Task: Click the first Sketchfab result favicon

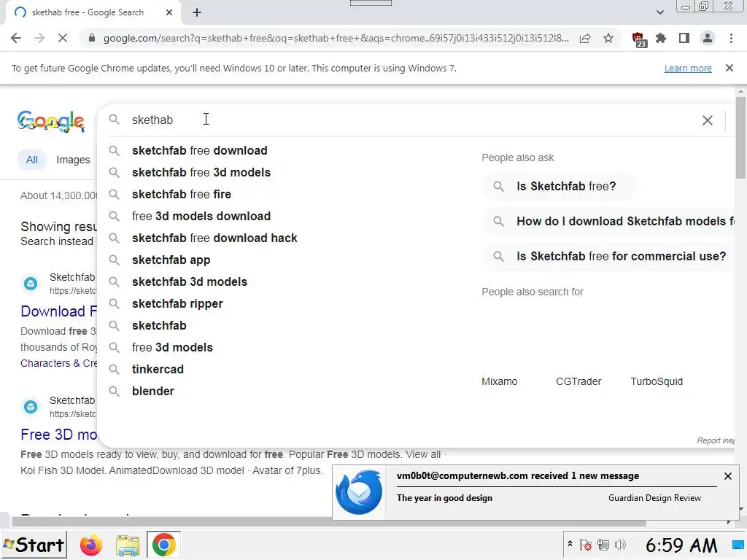Action: point(31,284)
